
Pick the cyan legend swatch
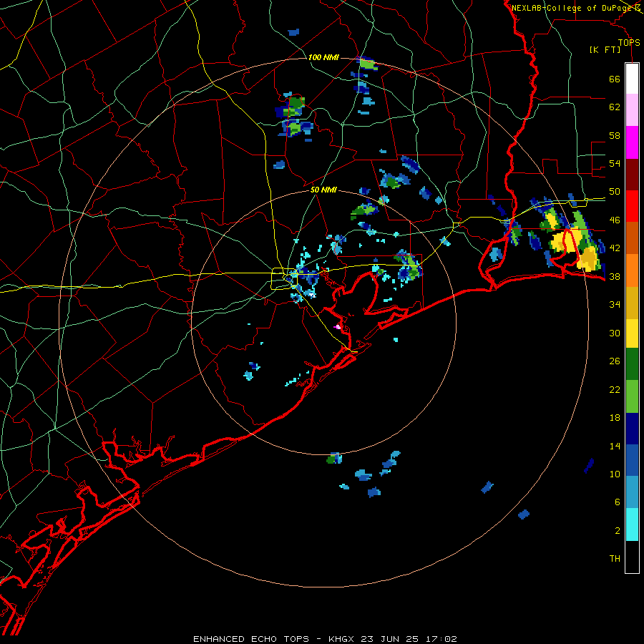pyautogui.click(x=632, y=525)
